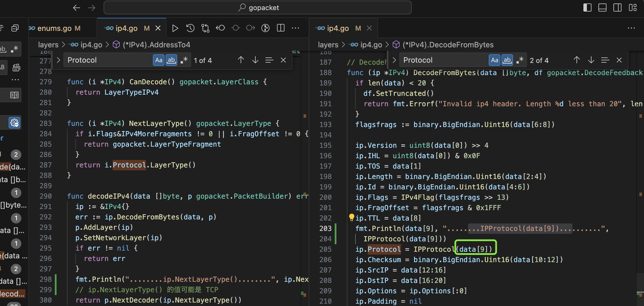This screenshot has height=306, width=644.
Task: Toggle Match Case in left find widget
Action: [x=159, y=60]
